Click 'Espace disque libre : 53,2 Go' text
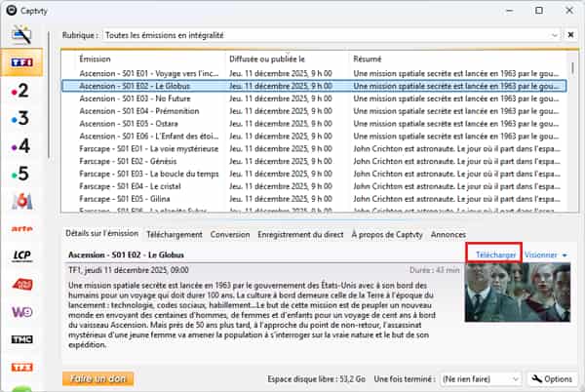Image resolution: width=585 pixels, height=392 pixels. click(x=316, y=379)
